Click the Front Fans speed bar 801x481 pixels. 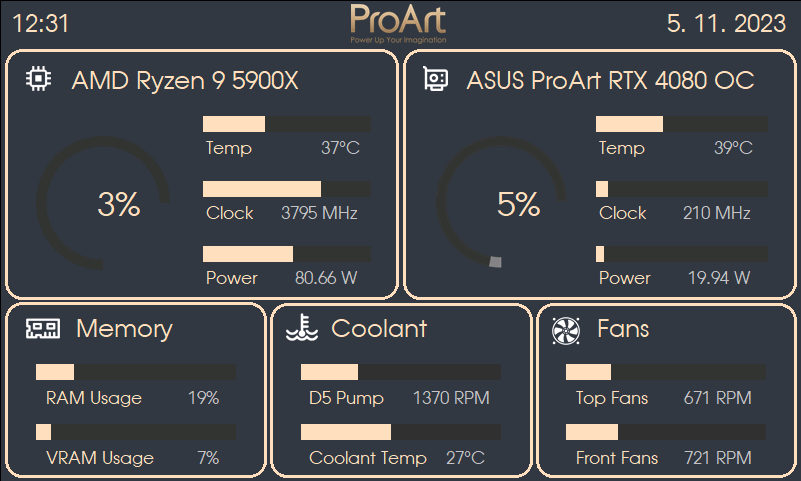[x=666, y=432]
